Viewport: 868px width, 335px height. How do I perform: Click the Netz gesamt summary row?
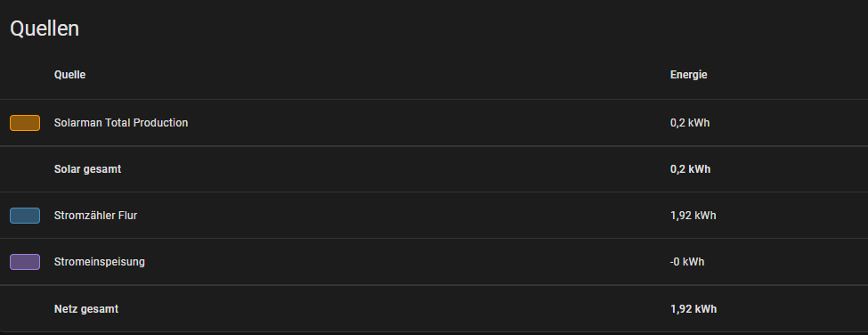434,309
